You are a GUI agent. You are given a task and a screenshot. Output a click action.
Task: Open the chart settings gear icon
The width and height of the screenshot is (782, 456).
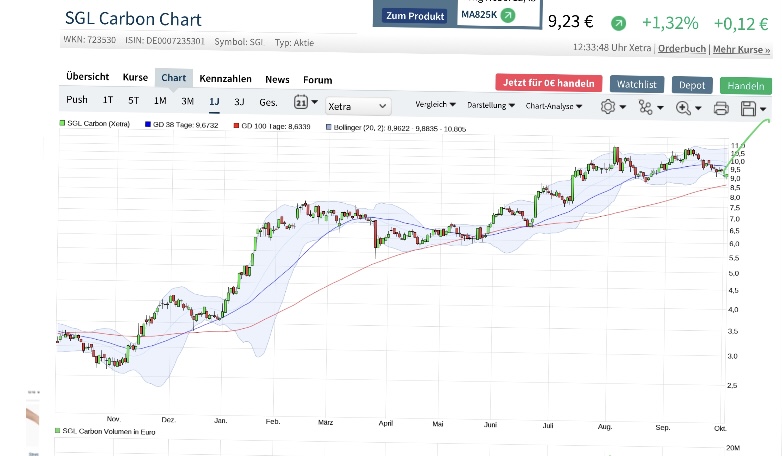point(608,107)
